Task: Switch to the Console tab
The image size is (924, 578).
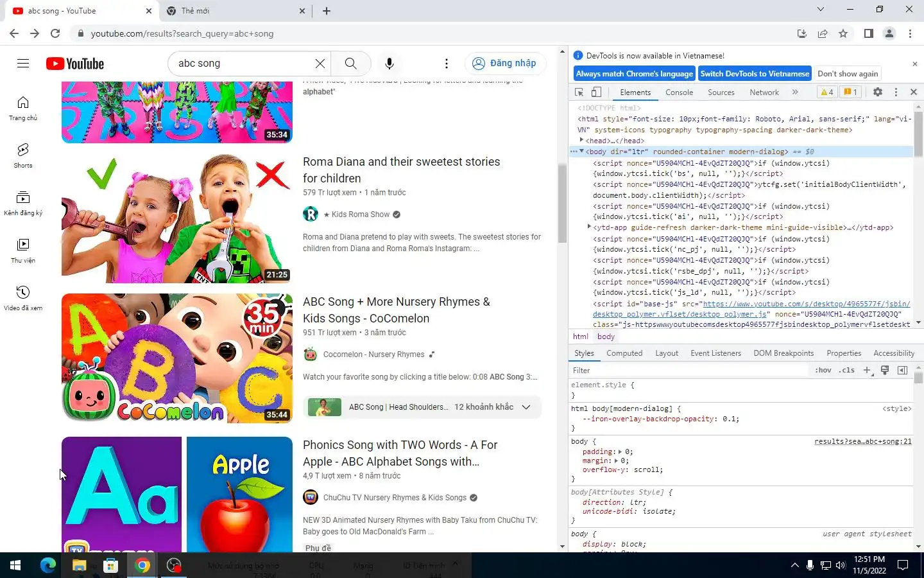Action: (x=679, y=92)
